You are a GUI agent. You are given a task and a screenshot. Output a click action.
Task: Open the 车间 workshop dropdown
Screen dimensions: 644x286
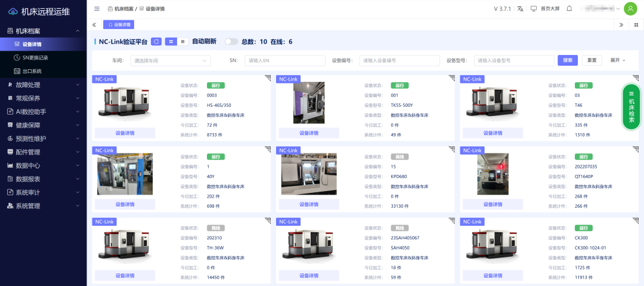coord(170,60)
